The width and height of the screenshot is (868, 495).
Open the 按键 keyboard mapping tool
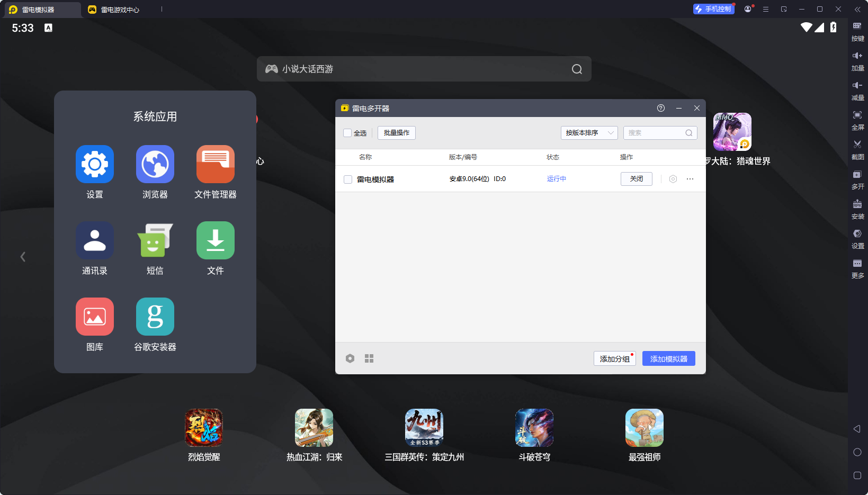tap(857, 26)
